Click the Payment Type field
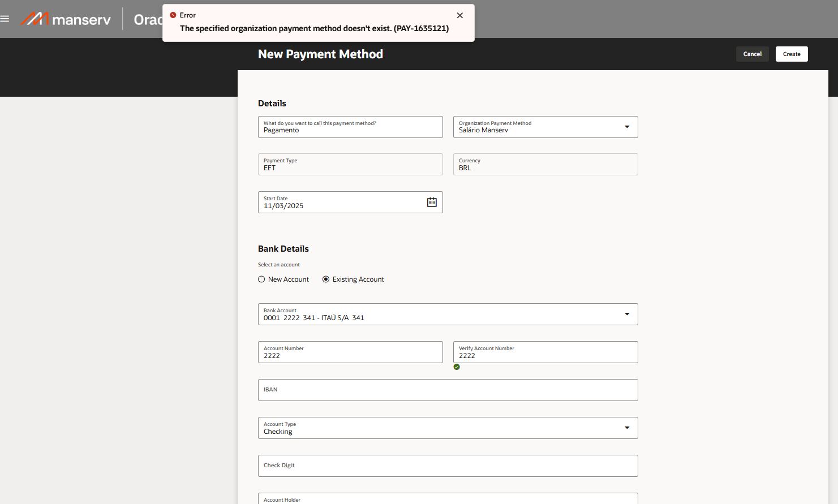The height and width of the screenshot is (504, 838). 350,165
